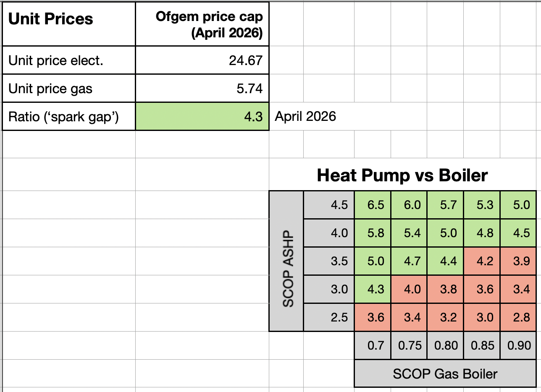Select the Unit price gas label cell
This screenshot has width=541, height=392.
click(x=68, y=88)
